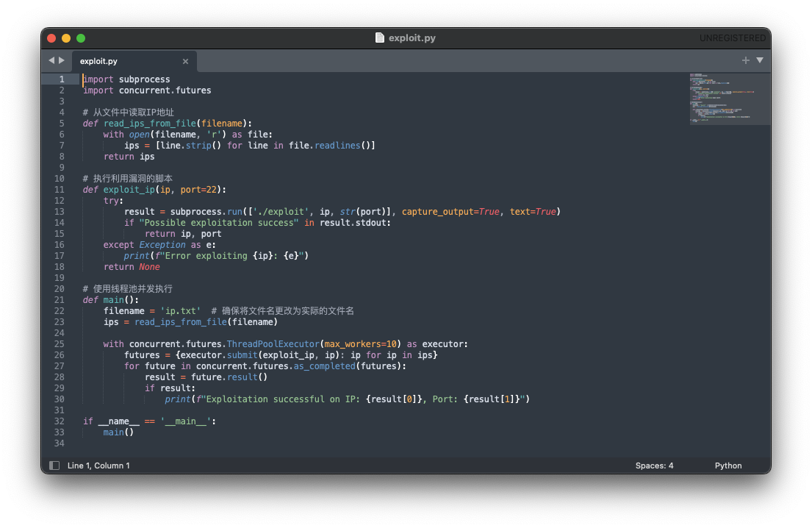812x528 pixels.
Task: Open the Python syntax selector
Action: coord(728,465)
